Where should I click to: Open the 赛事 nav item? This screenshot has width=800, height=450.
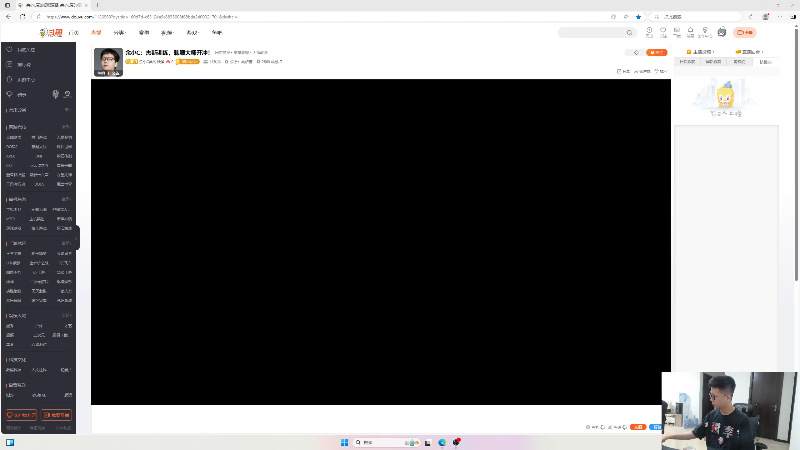point(144,33)
